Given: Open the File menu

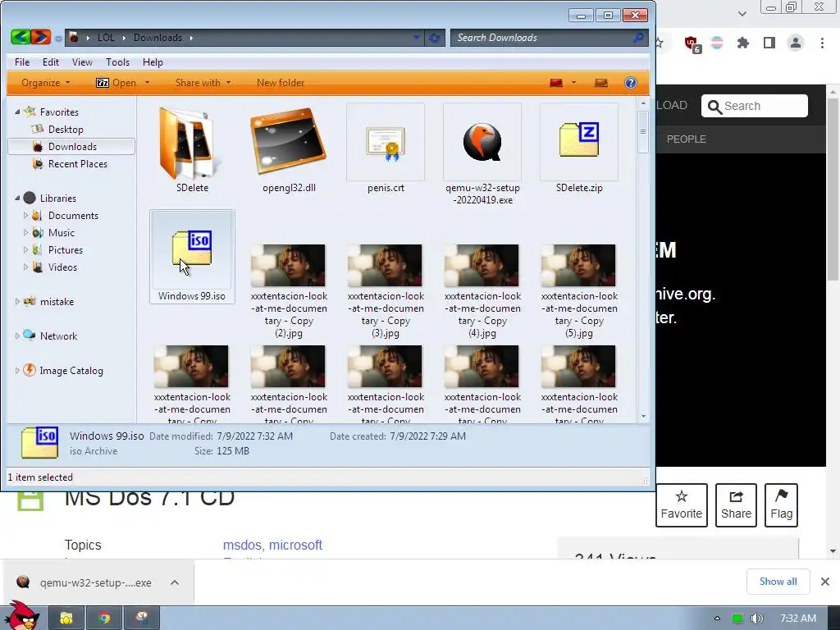Looking at the screenshot, I should 22,62.
